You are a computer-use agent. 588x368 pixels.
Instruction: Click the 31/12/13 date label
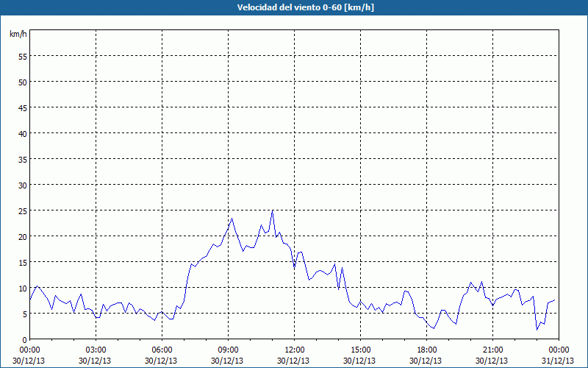558,361
